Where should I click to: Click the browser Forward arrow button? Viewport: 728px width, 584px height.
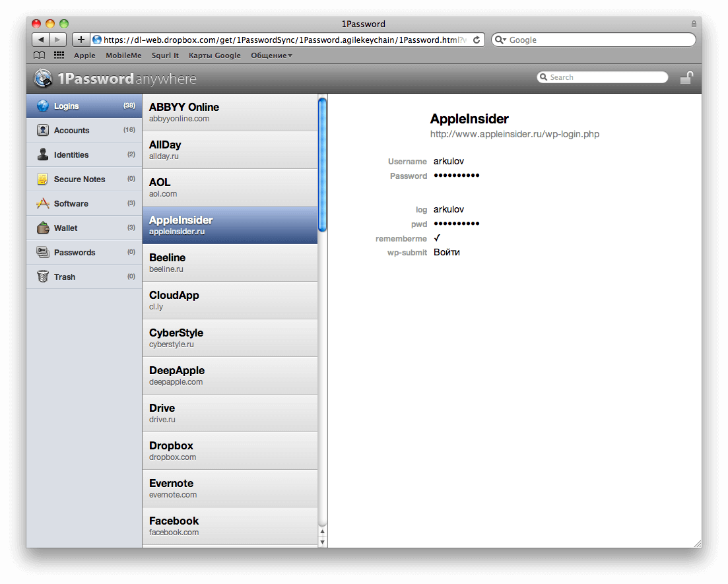[x=57, y=40]
